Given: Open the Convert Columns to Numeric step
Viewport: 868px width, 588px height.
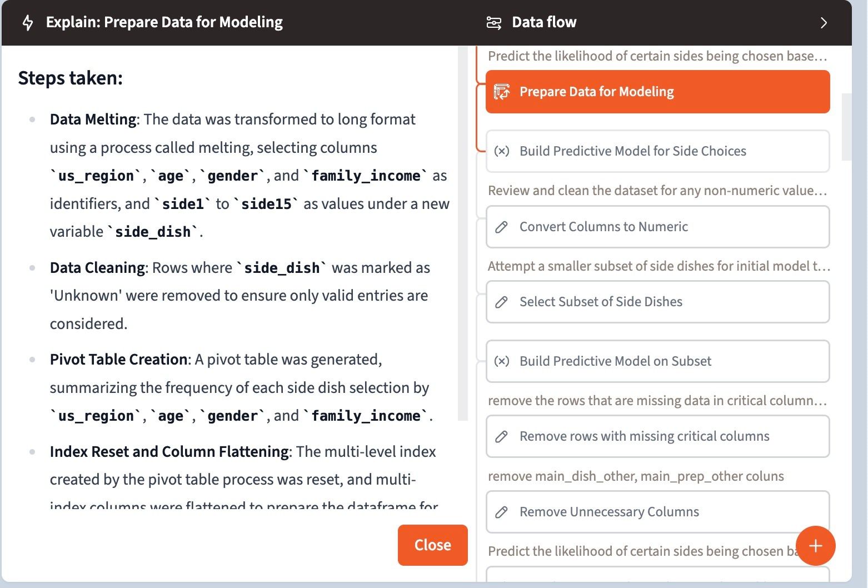Looking at the screenshot, I should (657, 227).
